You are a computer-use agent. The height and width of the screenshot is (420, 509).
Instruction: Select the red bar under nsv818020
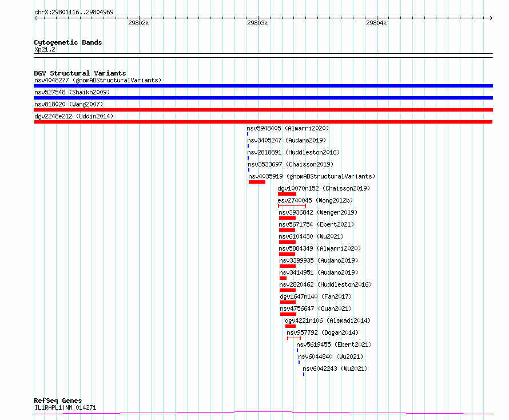(x=263, y=110)
